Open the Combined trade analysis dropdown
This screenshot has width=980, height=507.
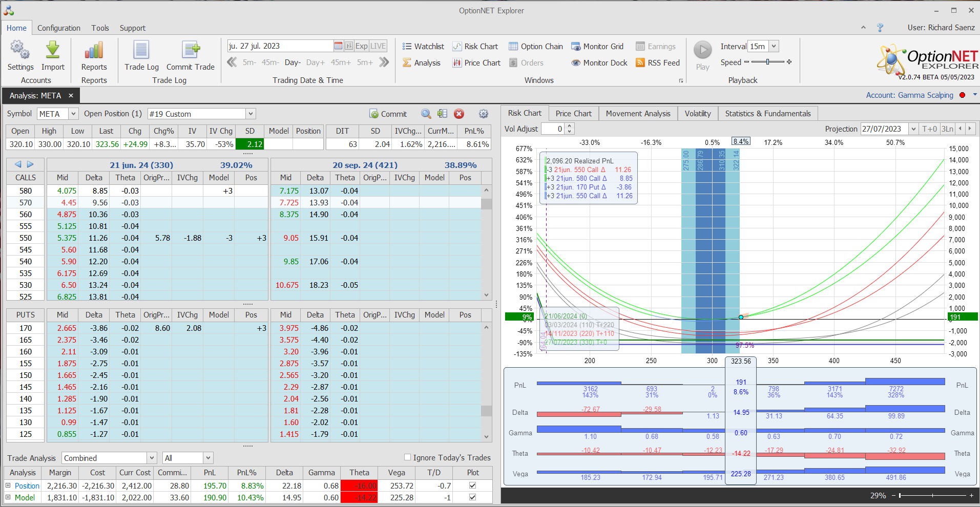(x=152, y=458)
